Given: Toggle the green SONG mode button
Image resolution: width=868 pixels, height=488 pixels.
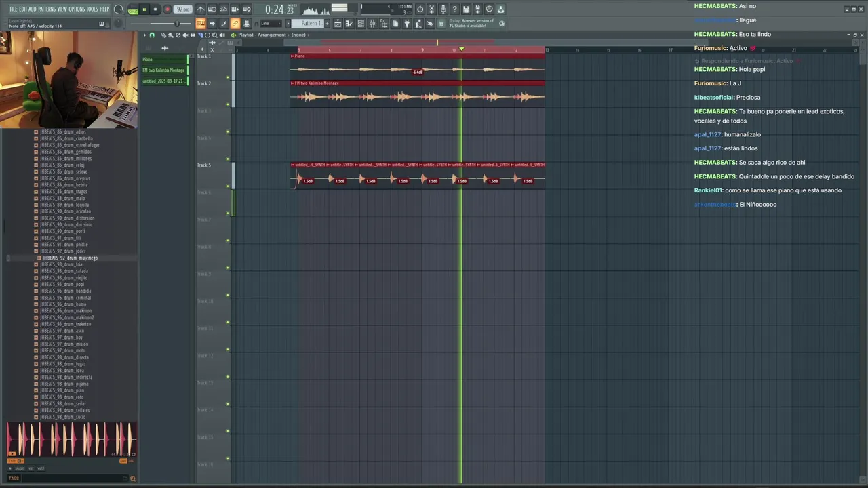Looking at the screenshot, I should pos(133,10).
